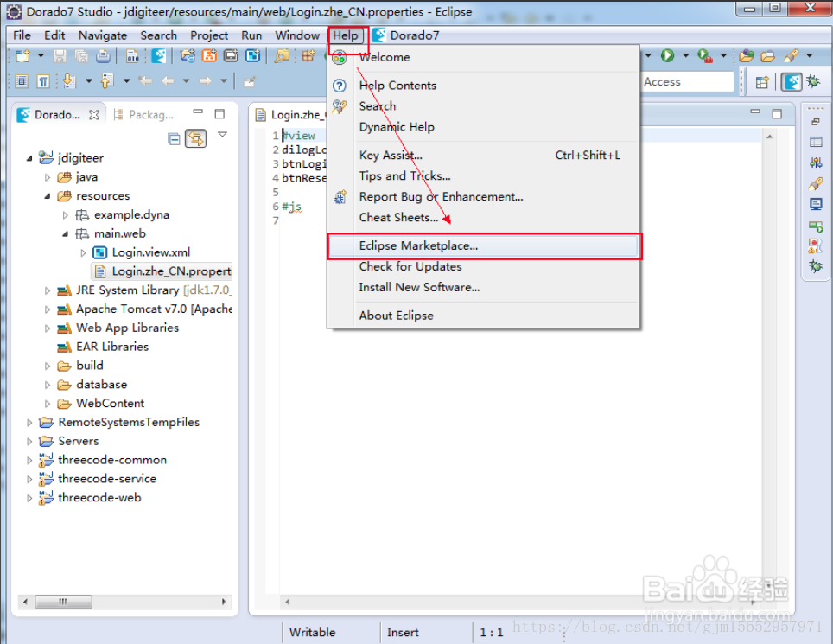Screen dimensions: 833x644
Task: Open the Window menu
Action: (x=297, y=35)
